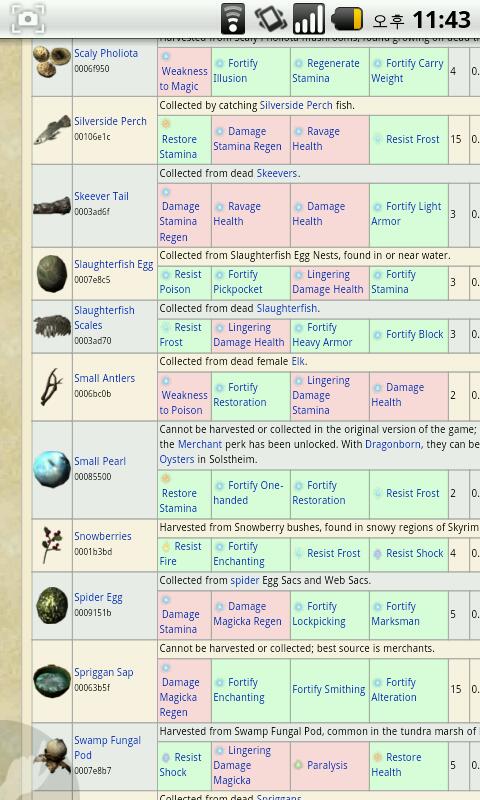This screenshot has width=480, height=800.
Task: Follow the Merchant perk link
Action: 199,444
